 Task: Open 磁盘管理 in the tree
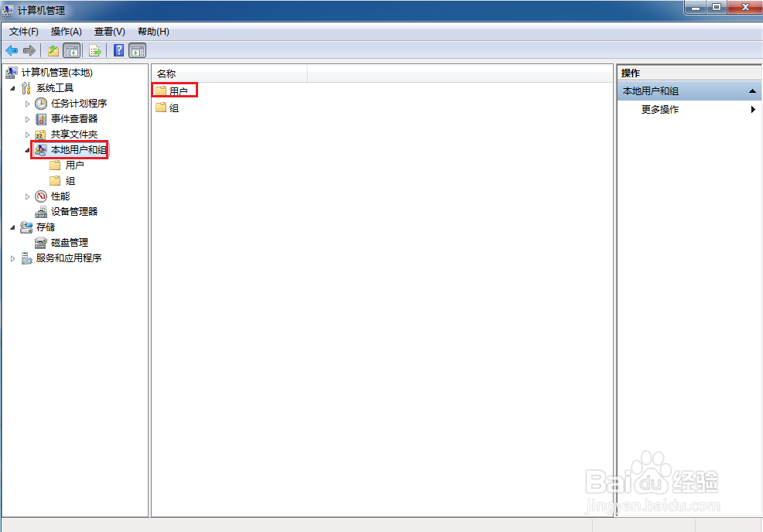pyautogui.click(x=70, y=243)
